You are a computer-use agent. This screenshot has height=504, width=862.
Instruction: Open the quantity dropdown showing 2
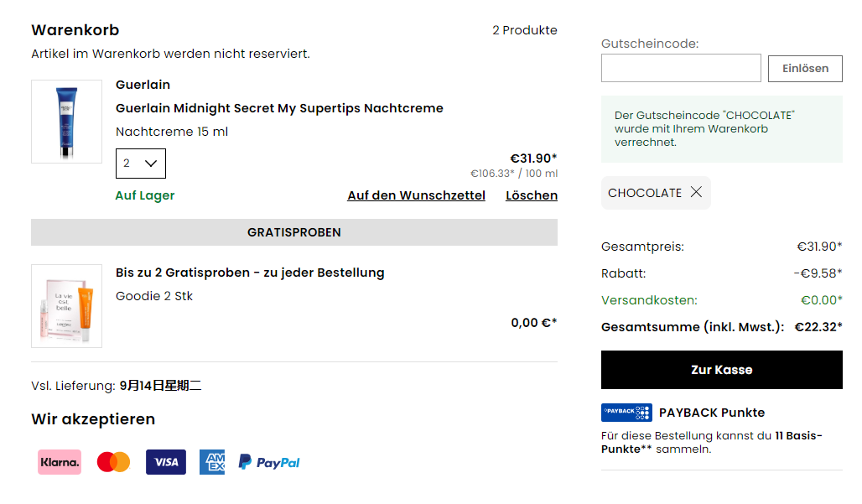141,164
